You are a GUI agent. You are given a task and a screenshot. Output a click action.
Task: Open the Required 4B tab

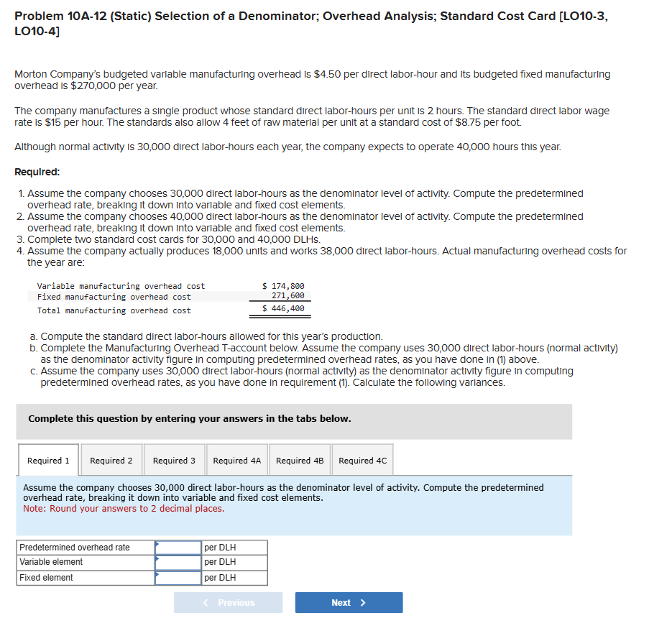[300, 460]
